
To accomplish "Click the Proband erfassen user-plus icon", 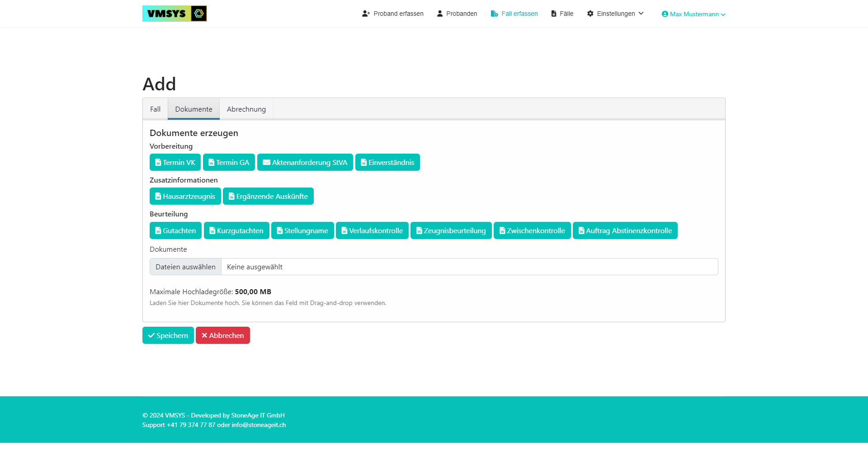I will tap(366, 14).
